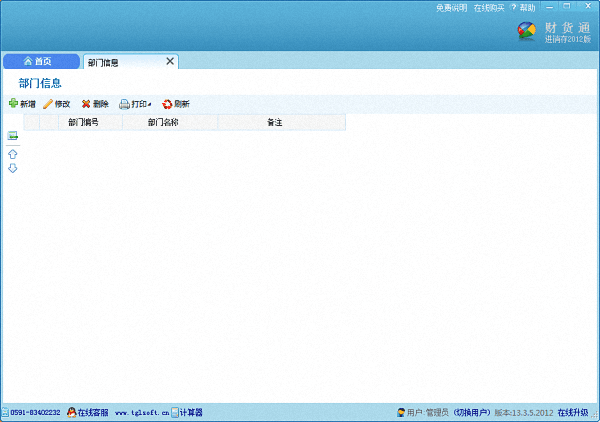600x422 pixels.
Task: Close the 部门信息 tab
Action: coord(170,62)
